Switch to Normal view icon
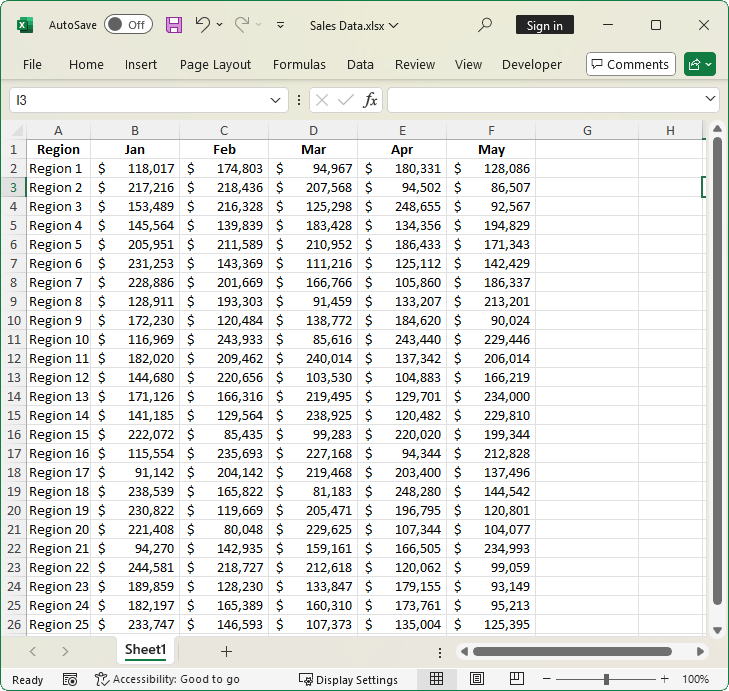The height and width of the screenshot is (691, 729). [436, 679]
